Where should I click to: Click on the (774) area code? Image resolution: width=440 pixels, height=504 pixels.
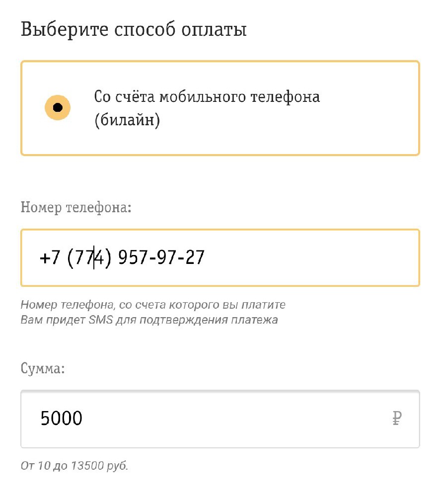coord(87,258)
